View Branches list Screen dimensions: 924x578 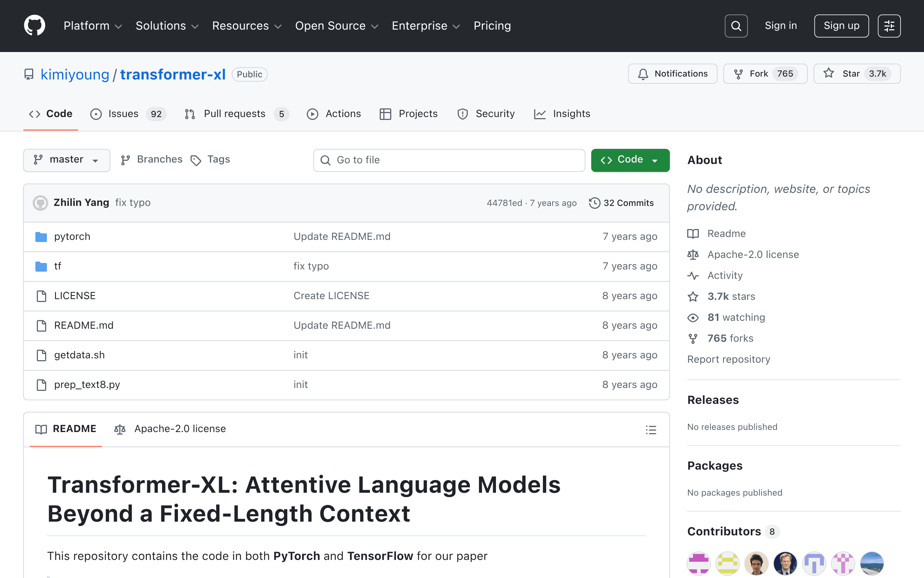click(x=152, y=160)
